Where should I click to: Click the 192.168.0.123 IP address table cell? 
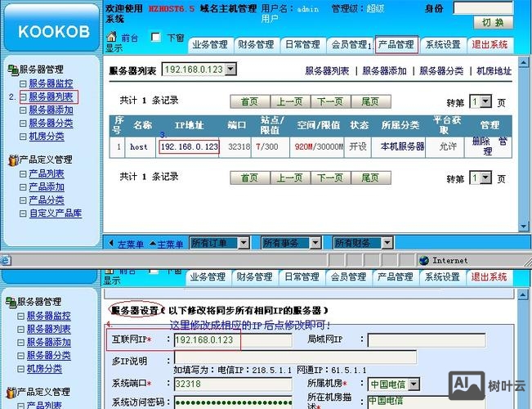[x=190, y=147]
